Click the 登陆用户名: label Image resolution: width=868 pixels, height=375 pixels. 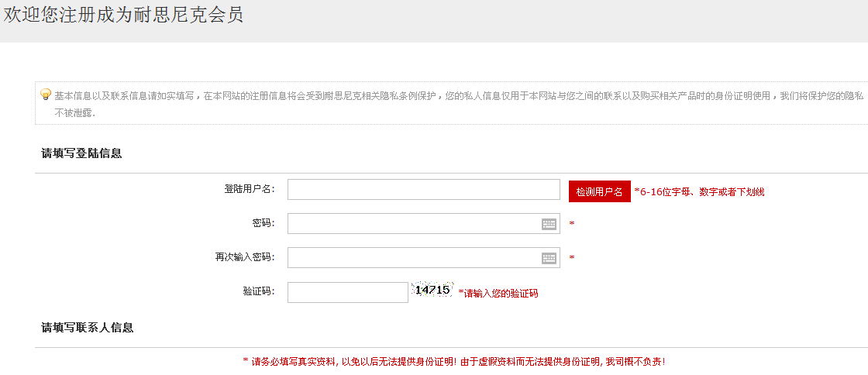coord(249,189)
